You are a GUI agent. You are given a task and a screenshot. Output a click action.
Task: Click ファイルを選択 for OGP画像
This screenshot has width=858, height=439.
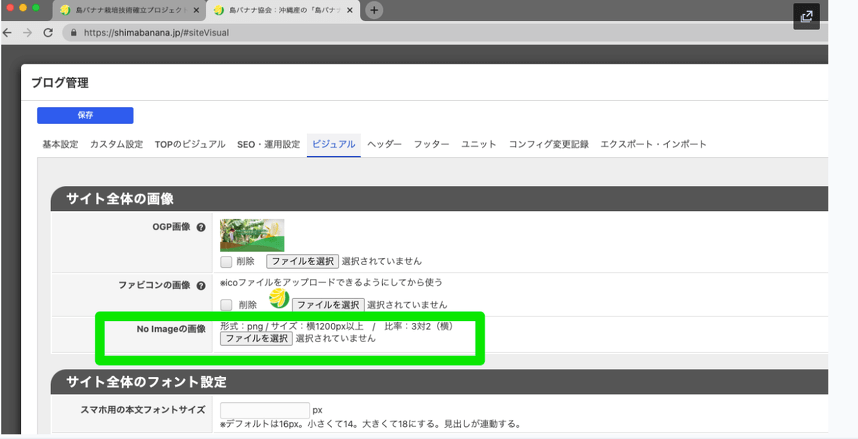coord(302,262)
